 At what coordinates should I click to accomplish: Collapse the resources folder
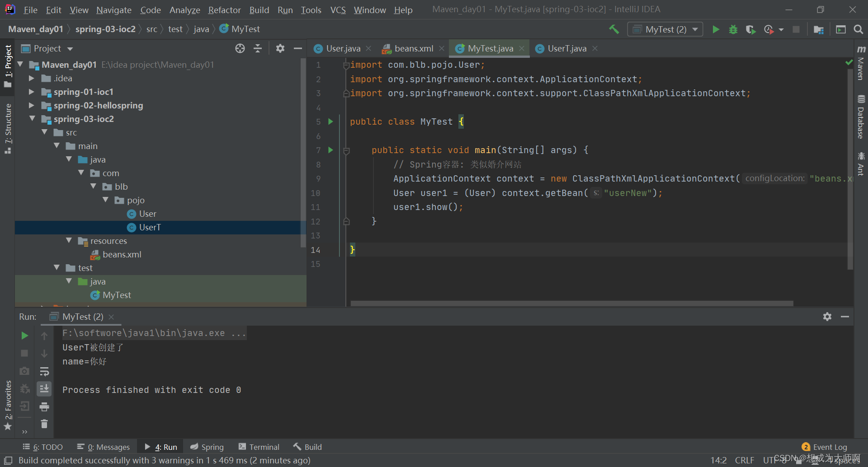click(x=69, y=240)
